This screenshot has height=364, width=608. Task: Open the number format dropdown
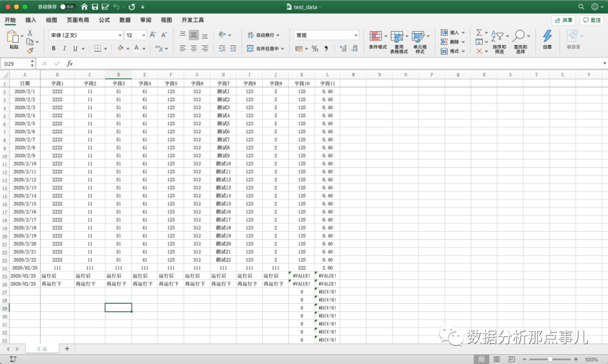click(x=356, y=35)
